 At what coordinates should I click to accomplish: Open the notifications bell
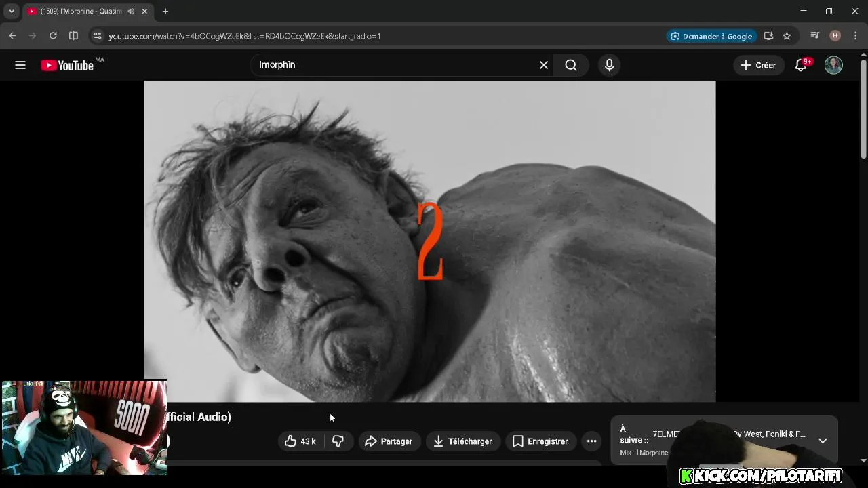pos(801,65)
